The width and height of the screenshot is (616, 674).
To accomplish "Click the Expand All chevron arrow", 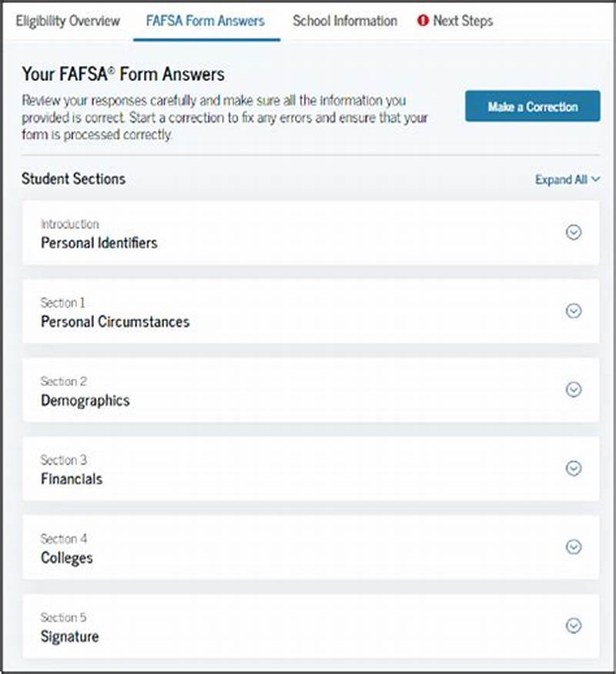I will (x=594, y=179).
